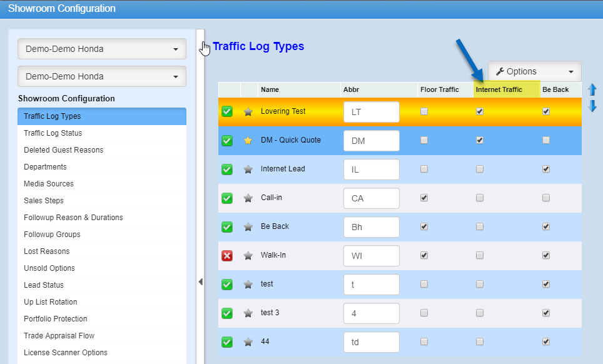Uncheck Internet Traffic for DM - Quick Quote
This screenshot has height=364, width=603.
[480, 140]
